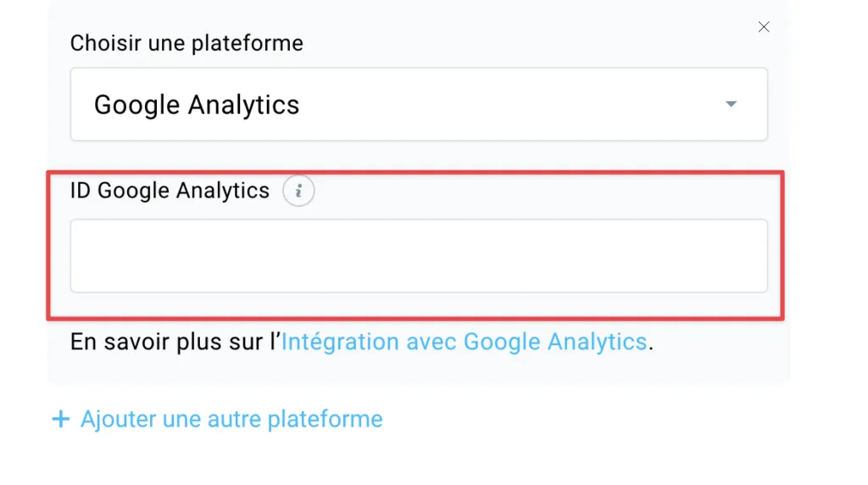Open the Intégration avec Google Analytics link

tap(465, 342)
